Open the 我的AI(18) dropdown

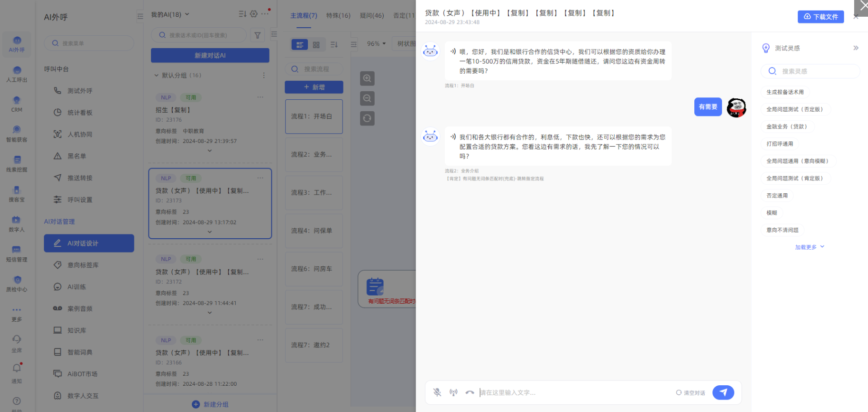coord(170,14)
